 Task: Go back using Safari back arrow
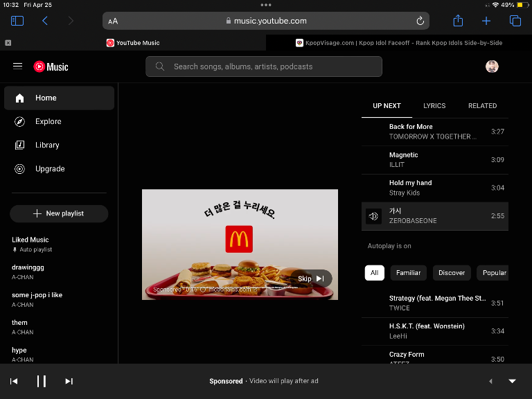click(45, 21)
